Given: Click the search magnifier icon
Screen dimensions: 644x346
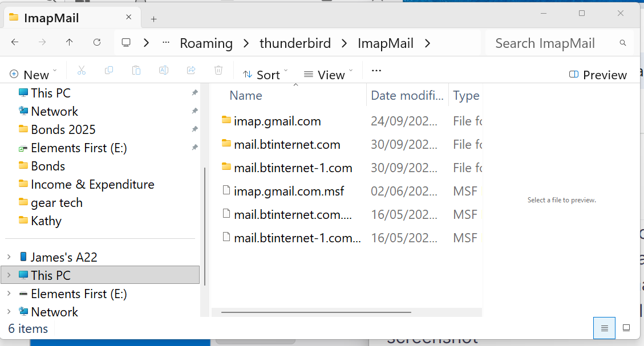Looking at the screenshot, I should pos(623,43).
